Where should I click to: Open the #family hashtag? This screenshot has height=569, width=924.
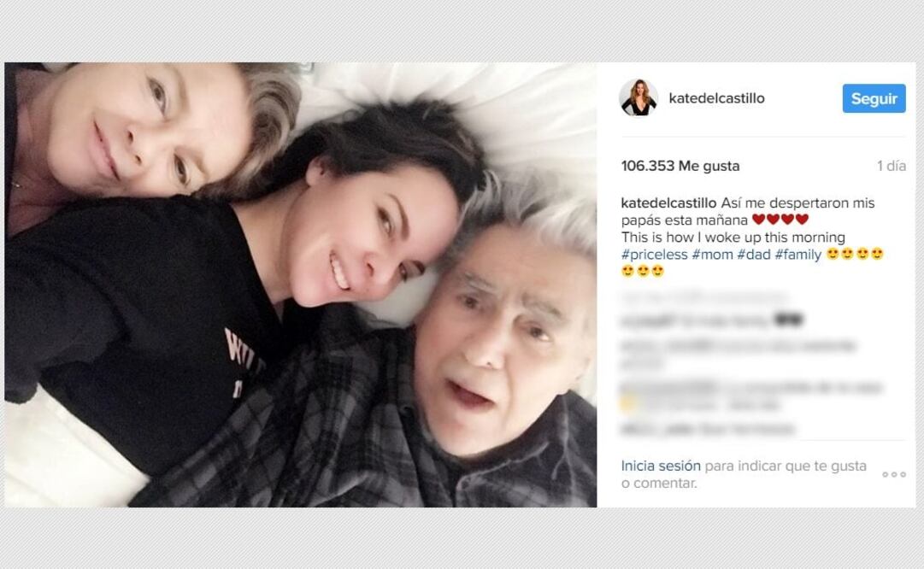tap(797, 255)
